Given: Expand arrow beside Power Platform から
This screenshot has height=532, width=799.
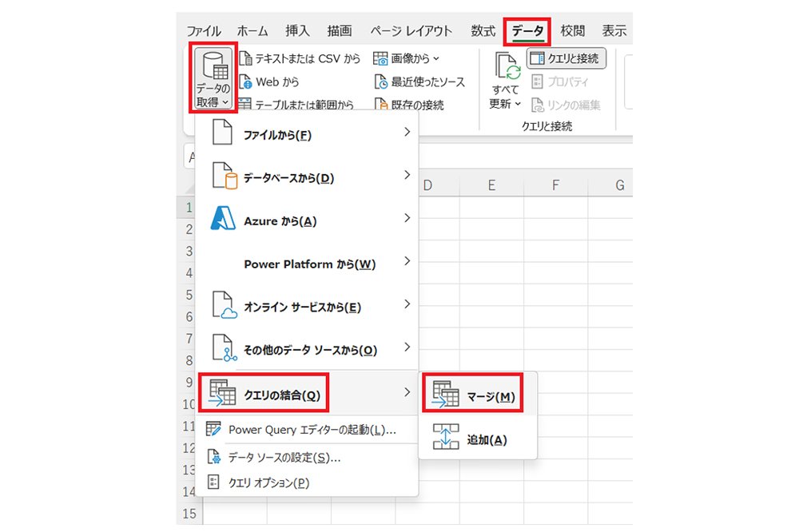Looking at the screenshot, I should (x=407, y=261).
